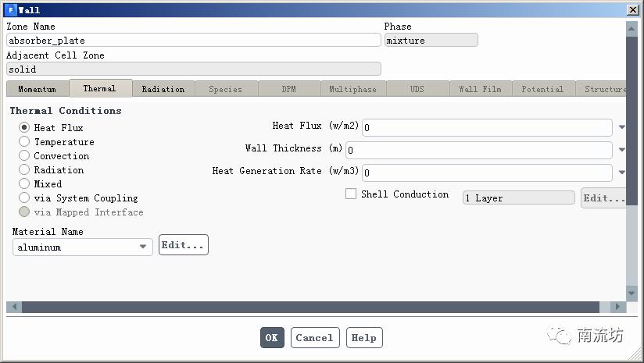Click the Heat Generation Rate value field
This screenshot has height=363, width=644.
pyautogui.click(x=487, y=173)
